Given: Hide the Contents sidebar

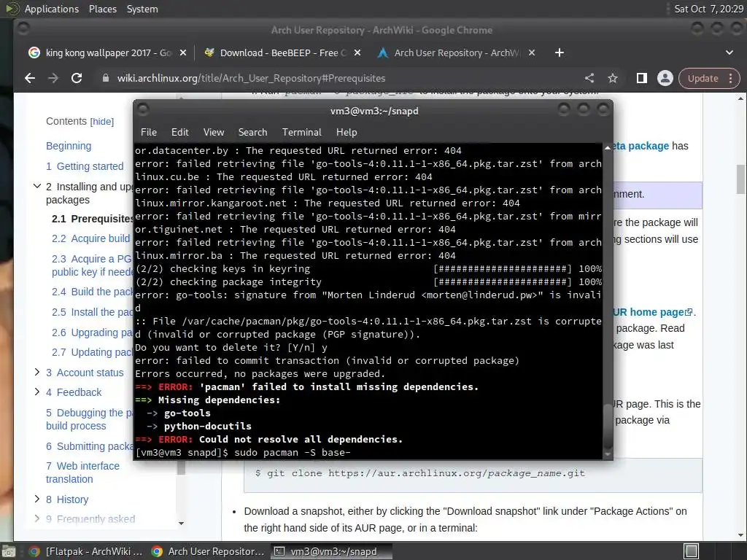Looking at the screenshot, I should point(102,122).
